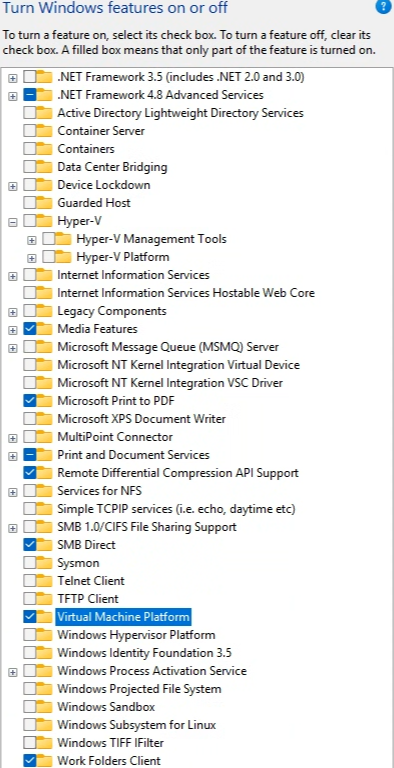Click folder icon beside Data Center Bridging
The image size is (394, 768).
45,167
